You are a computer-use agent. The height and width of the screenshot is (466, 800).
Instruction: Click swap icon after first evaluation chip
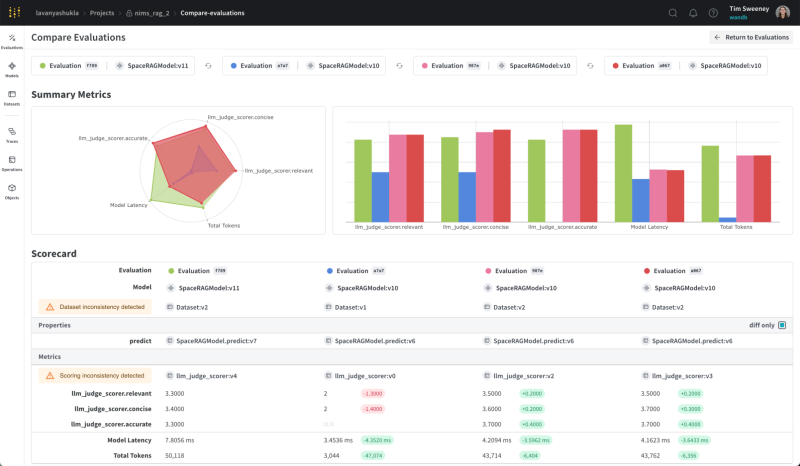click(x=208, y=66)
